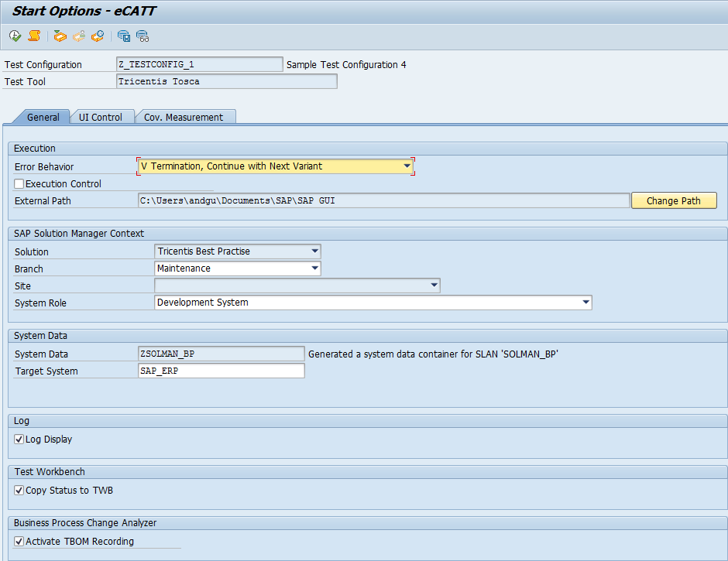Click the orange tray icon with green arrow

[60, 36]
